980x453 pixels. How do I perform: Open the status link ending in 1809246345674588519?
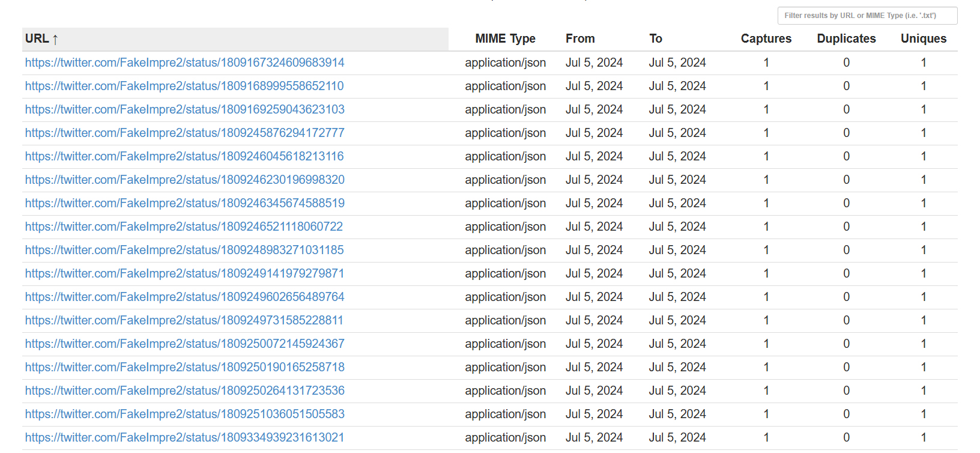(x=185, y=203)
